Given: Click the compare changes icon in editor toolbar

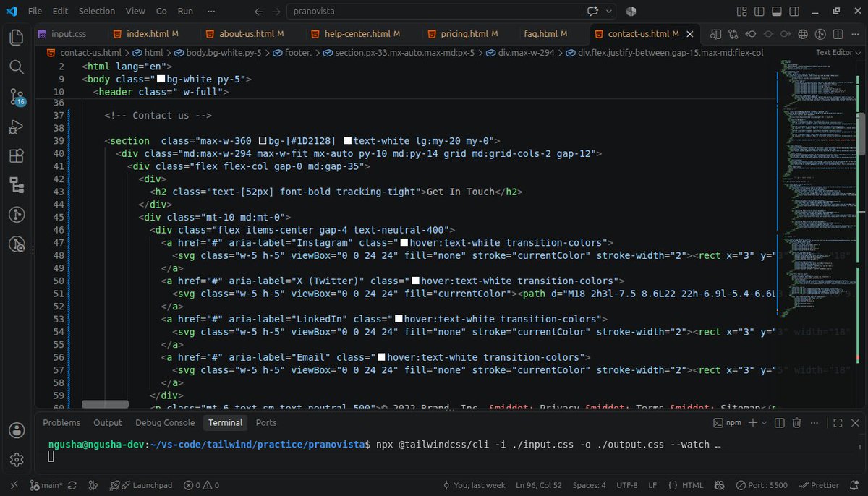Looking at the screenshot, I should (733, 34).
